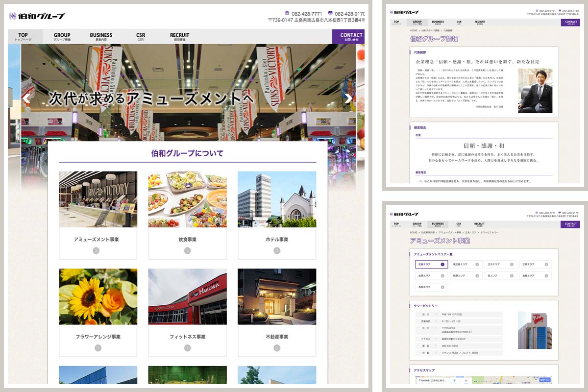Open the red Hakuwa sports club thumbnail

pyautogui.click(x=187, y=296)
